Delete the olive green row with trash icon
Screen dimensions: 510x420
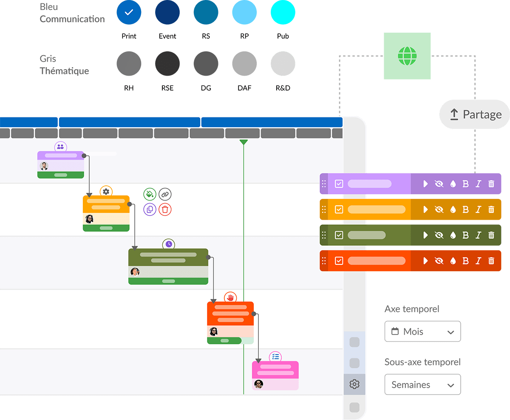(x=491, y=235)
